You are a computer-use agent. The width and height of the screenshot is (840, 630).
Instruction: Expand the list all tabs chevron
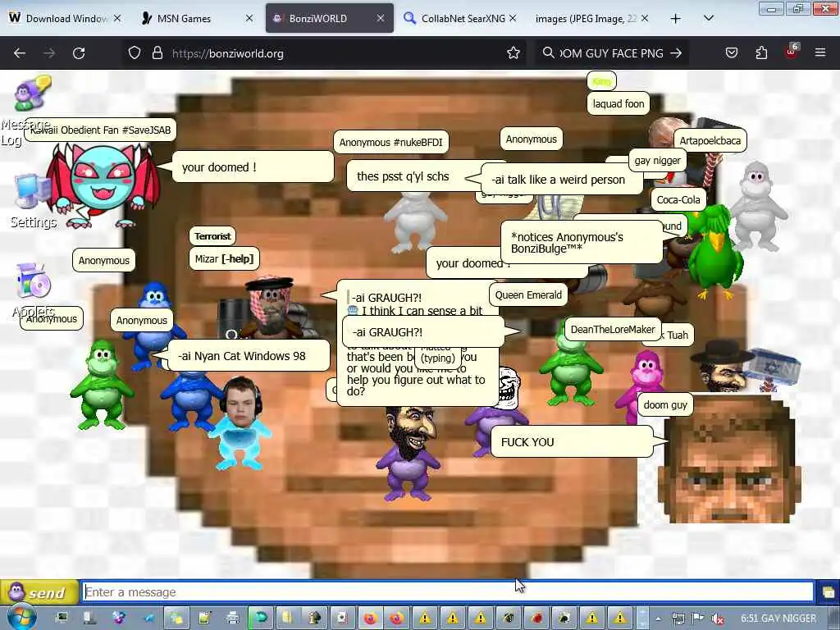[708, 18]
